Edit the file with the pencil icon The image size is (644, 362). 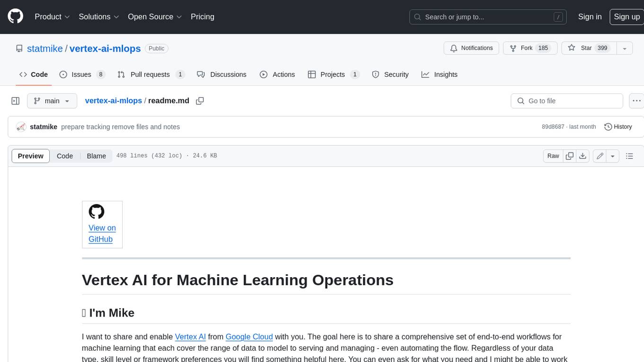[600, 156]
